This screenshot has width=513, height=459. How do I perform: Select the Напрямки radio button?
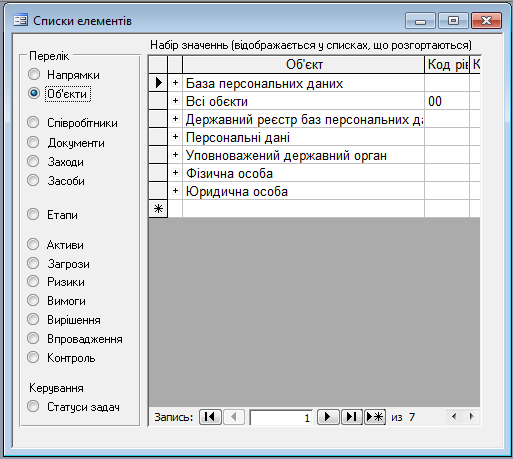(x=34, y=75)
